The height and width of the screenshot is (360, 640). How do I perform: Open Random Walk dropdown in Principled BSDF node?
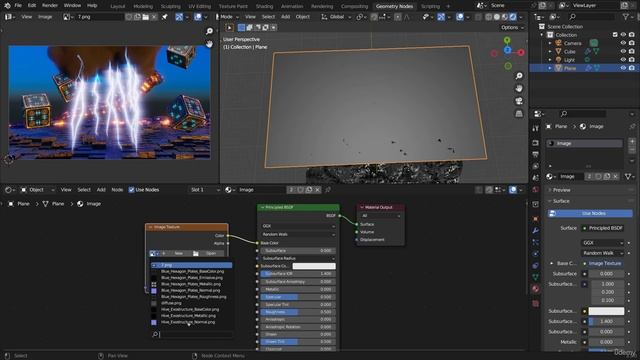coord(298,235)
